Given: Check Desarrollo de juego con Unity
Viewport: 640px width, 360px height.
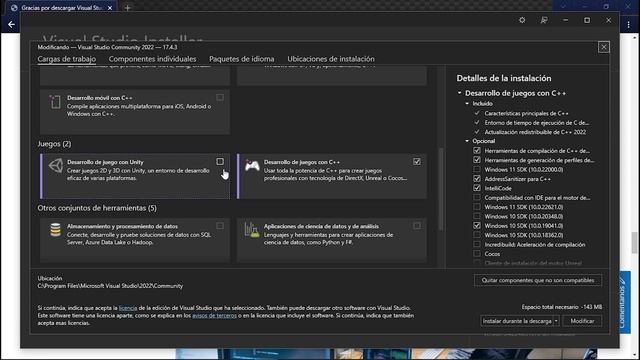Looking at the screenshot, I should click(220, 162).
